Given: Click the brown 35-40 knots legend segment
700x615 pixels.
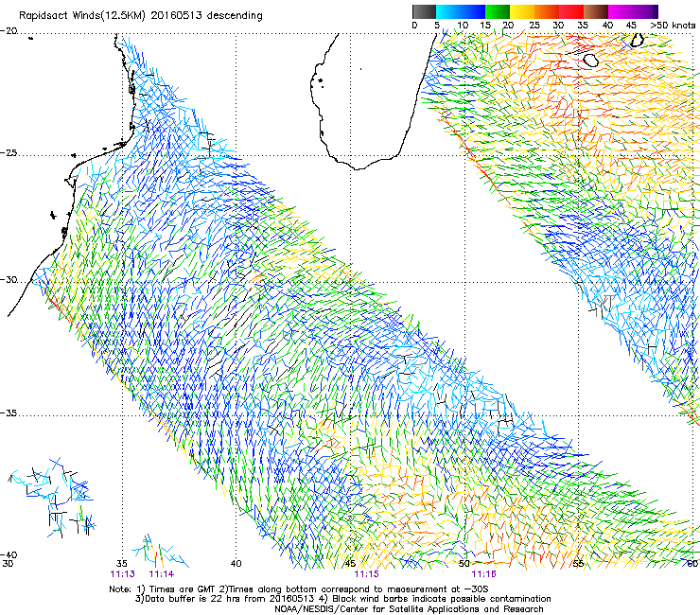Looking at the screenshot, I should point(596,11).
